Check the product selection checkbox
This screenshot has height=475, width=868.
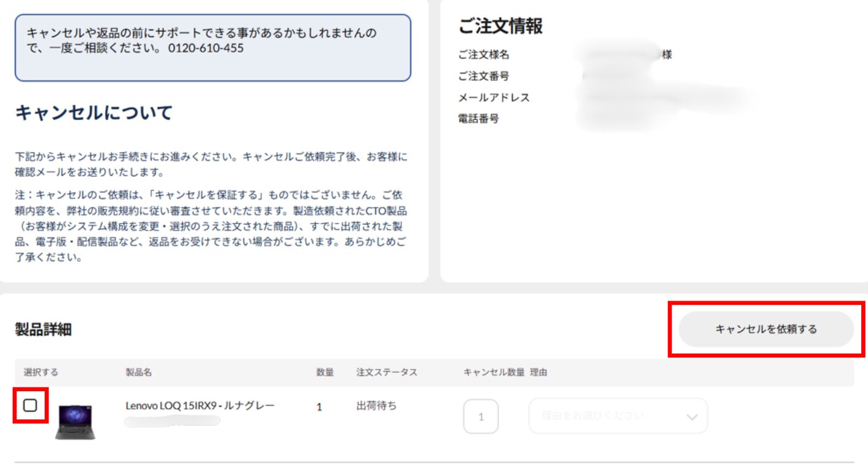30,405
